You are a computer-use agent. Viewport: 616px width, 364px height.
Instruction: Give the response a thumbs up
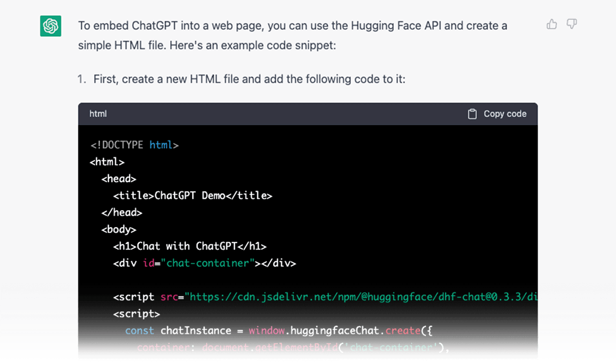551,24
